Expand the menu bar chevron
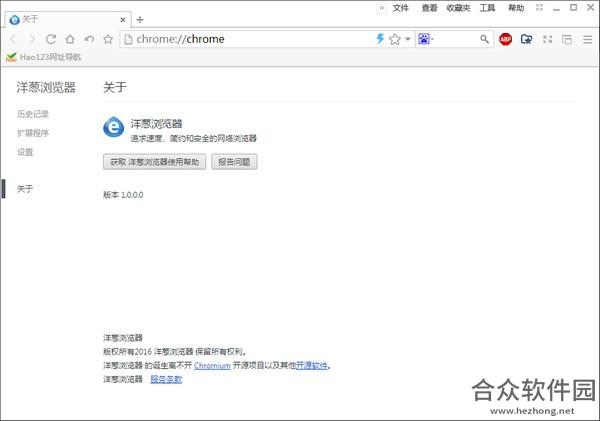The width and height of the screenshot is (600, 421). (382, 8)
